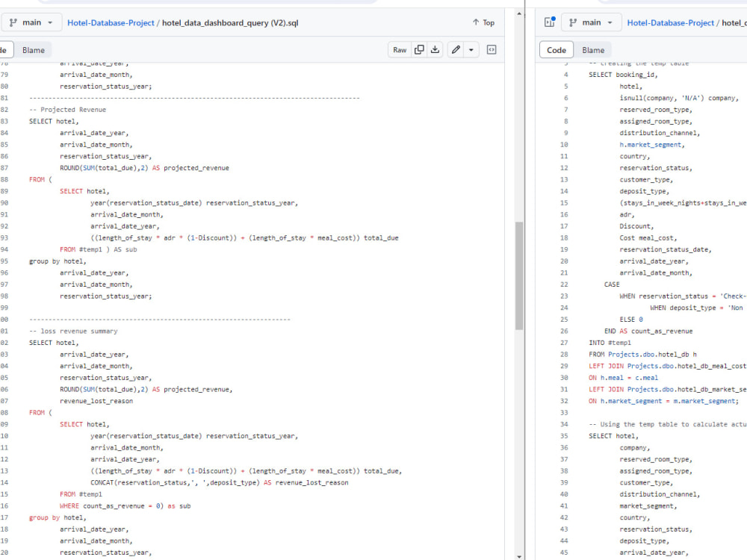This screenshot has width=747, height=560.
Task: Edit file with pencil icon in left pane
Action: point(456,49)
